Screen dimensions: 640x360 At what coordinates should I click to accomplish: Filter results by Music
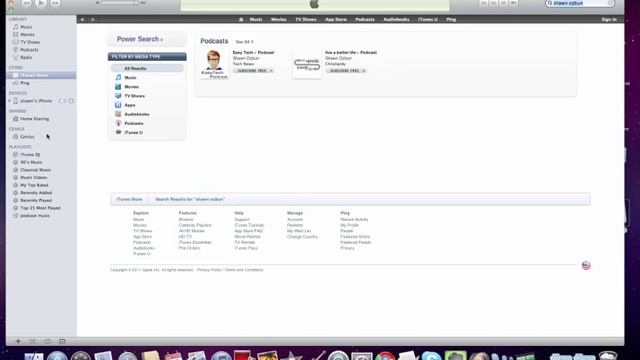pos(130,78)
